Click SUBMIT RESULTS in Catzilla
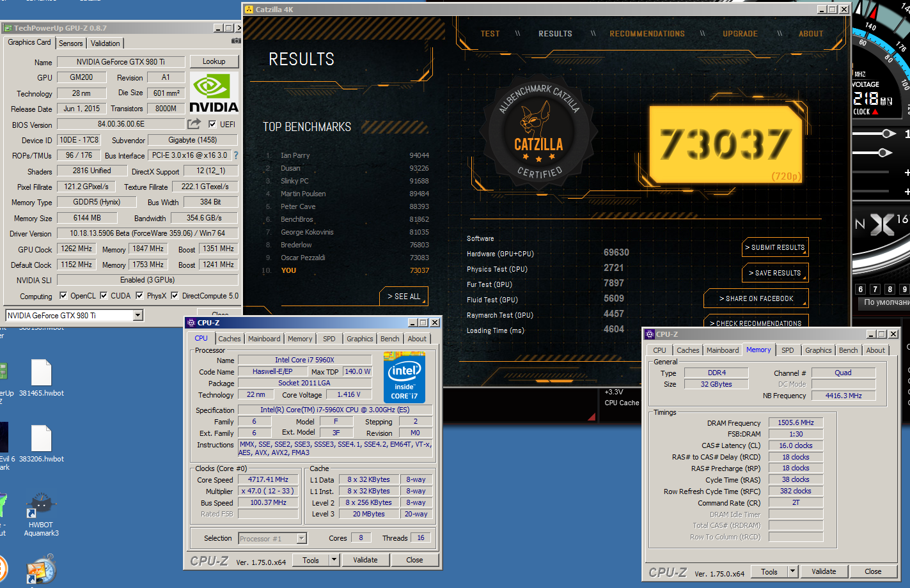Viewport: 910px width, 588px height. click(x=775, y=247)
